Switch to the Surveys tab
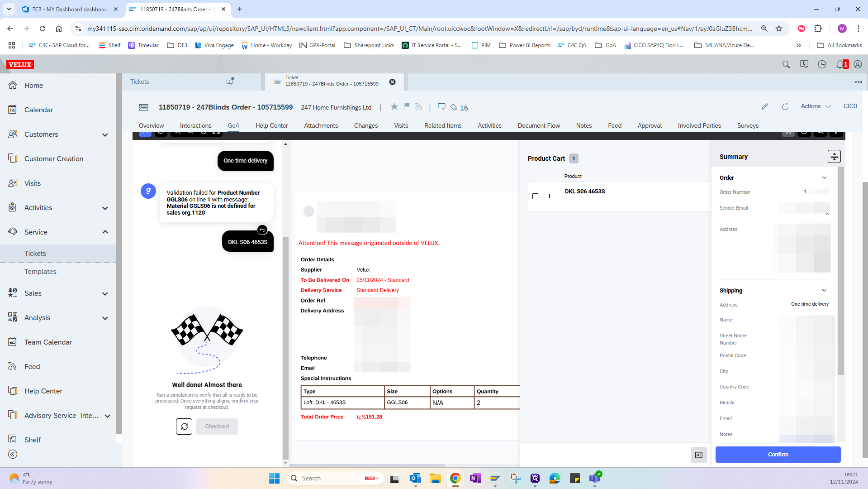The height and width of the screenshot is (489, 868). (748, 125)
